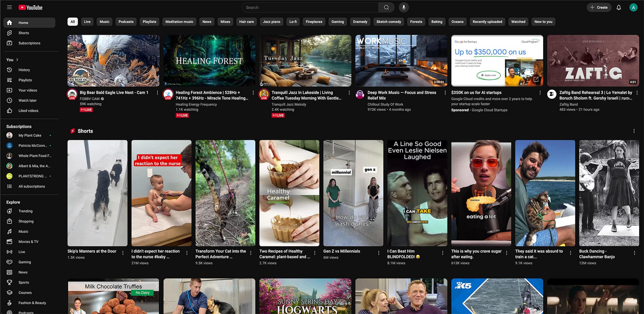The width and height of the screenshot is (644, 314).
Task: Click the Chillout Study Of Work avatar
Action: coord(360,94)
